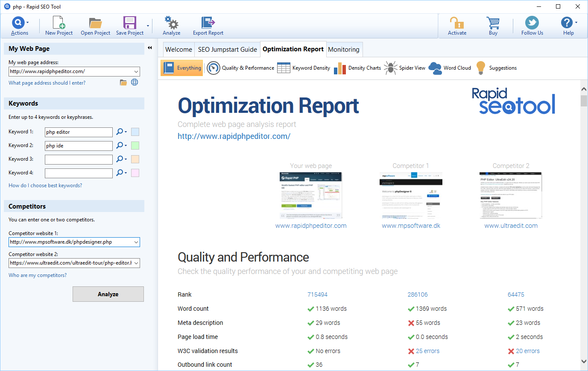Switch to the Everything report view
This screenshot has height=371, width=588.
point(181,68)
